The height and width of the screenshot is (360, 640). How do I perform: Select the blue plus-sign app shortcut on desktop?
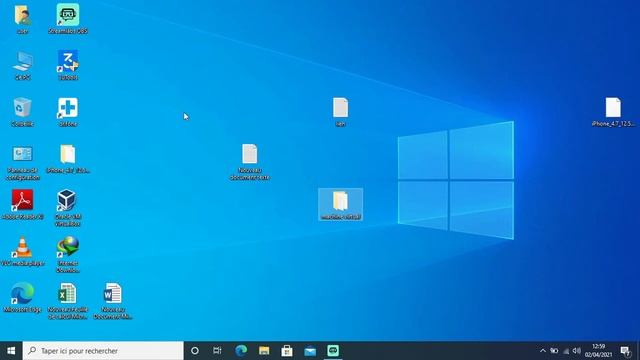point(68,112)
